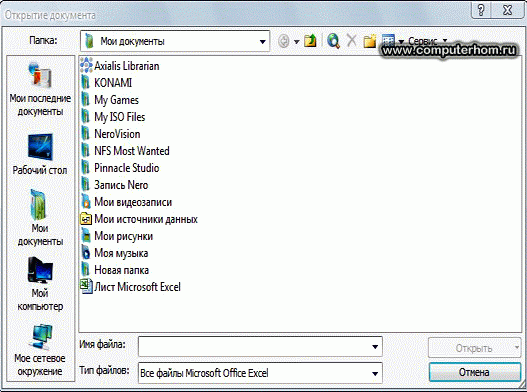
Task: Click the Excel file icon beside Лист Microsoft Excel
Action: [86, 286]
